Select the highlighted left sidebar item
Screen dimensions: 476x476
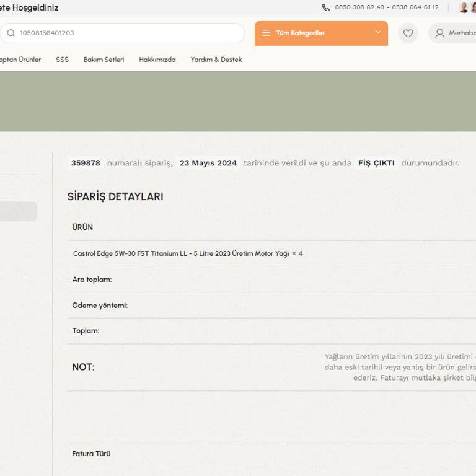(x=17, y=211)
